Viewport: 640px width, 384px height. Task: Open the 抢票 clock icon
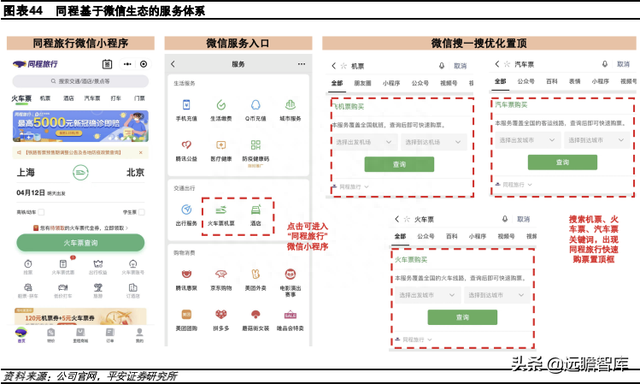[28, 264]
